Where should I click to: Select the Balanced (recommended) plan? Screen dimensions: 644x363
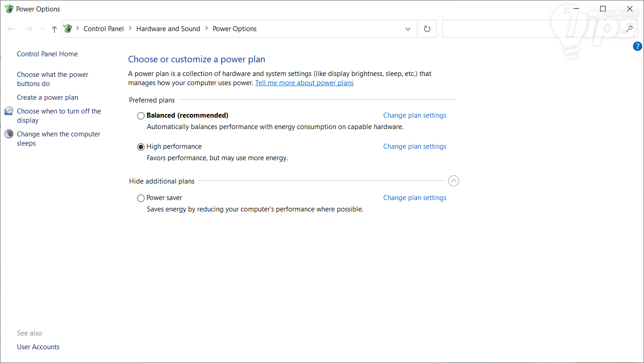coord(141,116)
